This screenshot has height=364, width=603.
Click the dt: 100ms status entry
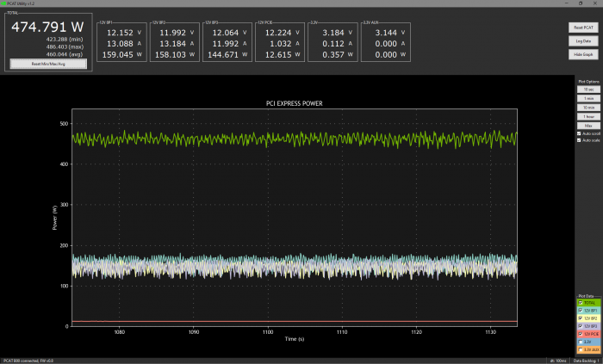[x=558, y=361]
